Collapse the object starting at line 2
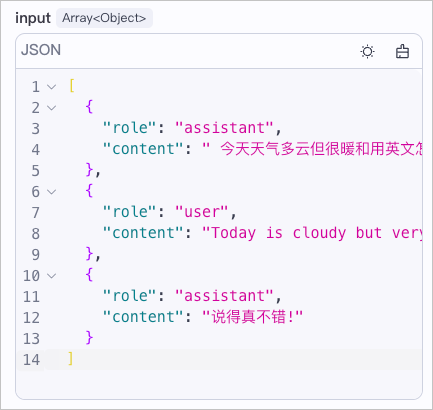The width and height of the screenshot is (433, 410). [x=51, y=108]
